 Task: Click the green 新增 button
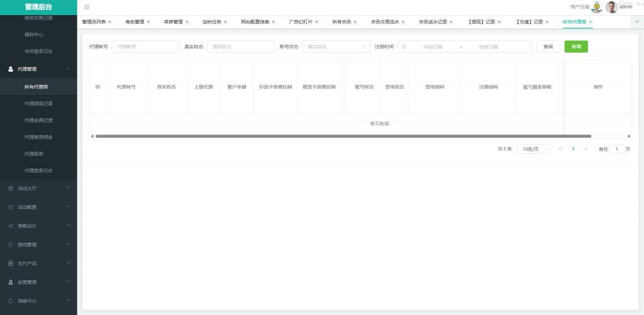[576, 47]
